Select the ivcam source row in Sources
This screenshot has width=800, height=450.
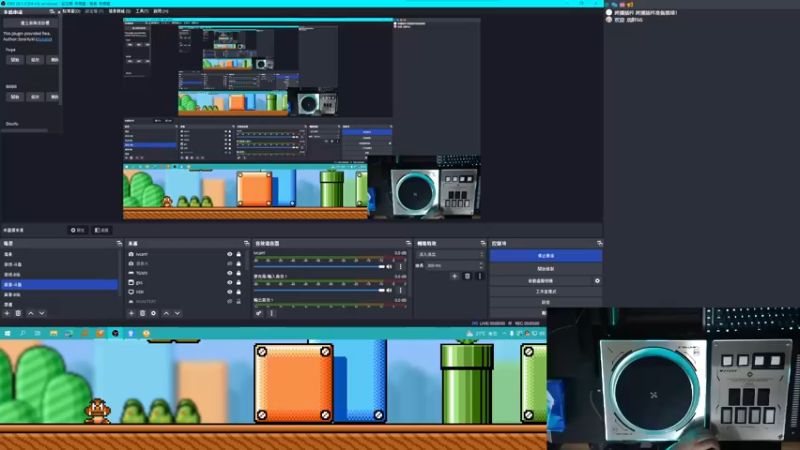click(x=185, y=254)
